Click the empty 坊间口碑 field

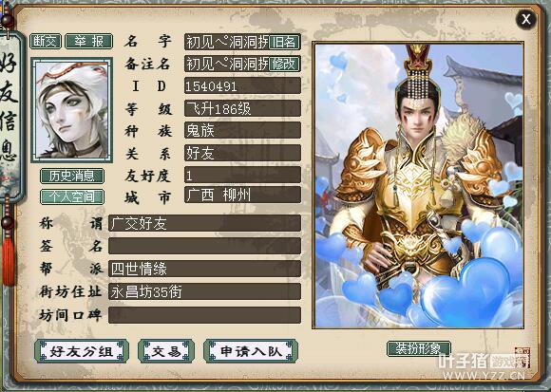pyautogui.click(x=204, y=315)
